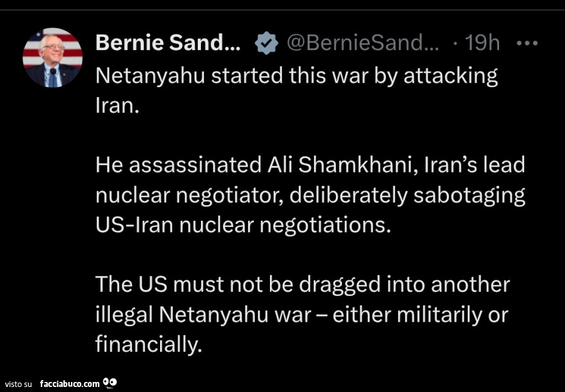The width and height of the screenshot is (565, 392).
Task: Click Bernie Sanders' profile avatar
Action: pos(52,57)
